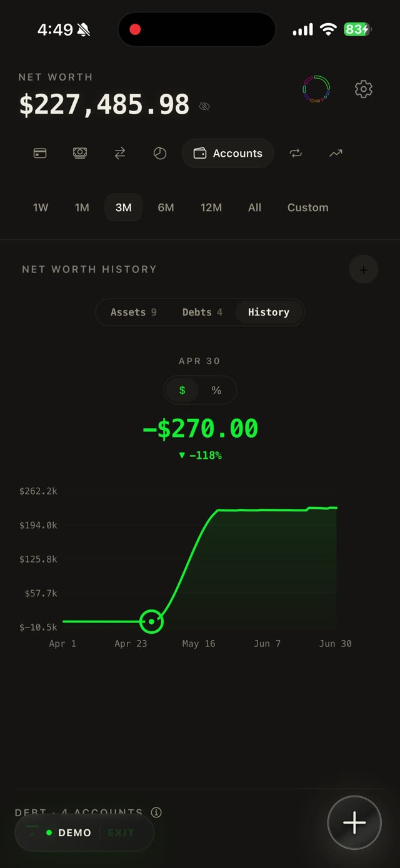
Task: Tap the info icon beside Debt accounts
Action: (156, 812)
